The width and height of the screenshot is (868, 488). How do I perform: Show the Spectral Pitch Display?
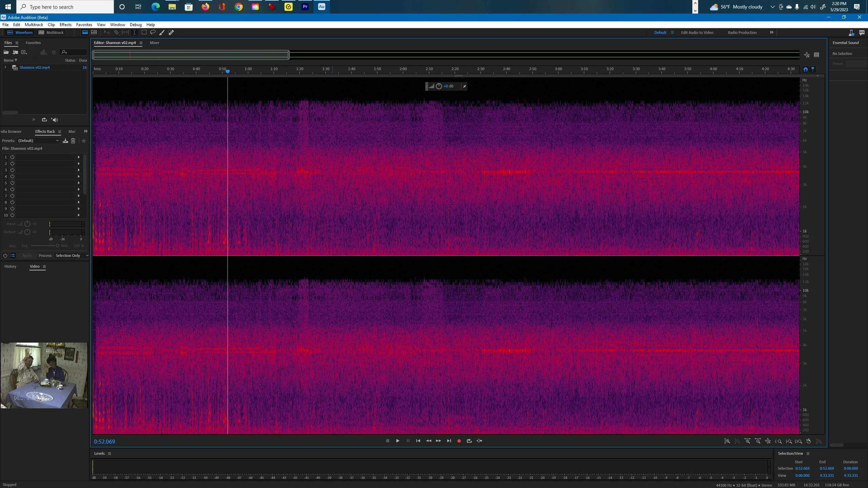(x=94, y=33)
